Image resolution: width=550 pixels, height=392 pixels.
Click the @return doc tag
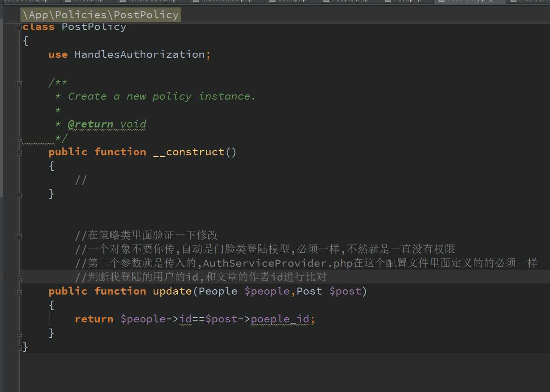point(91,124)
